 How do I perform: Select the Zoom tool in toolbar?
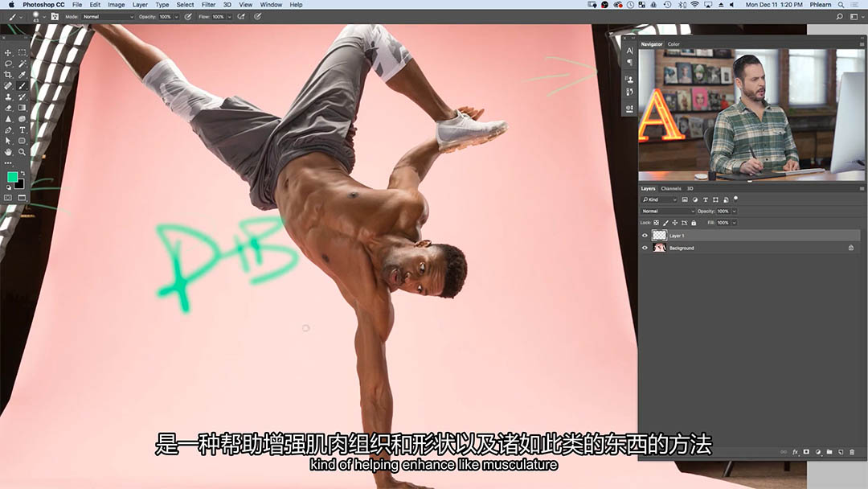(22, 151)
